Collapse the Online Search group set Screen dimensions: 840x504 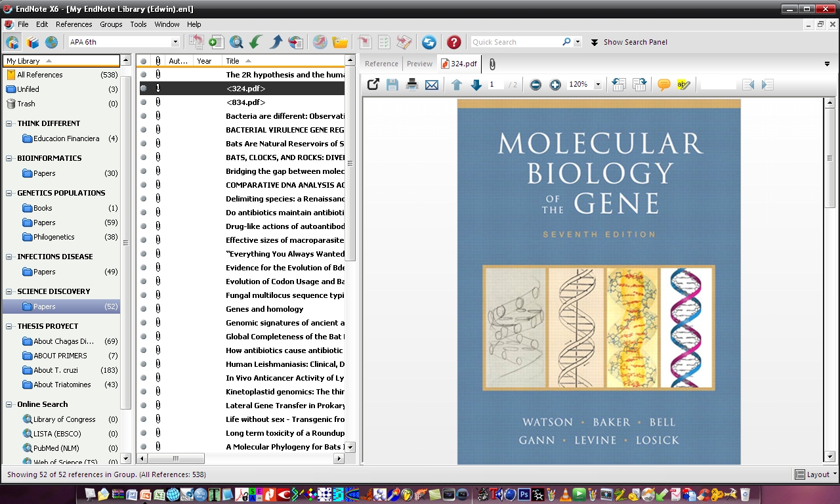point(10,404)
